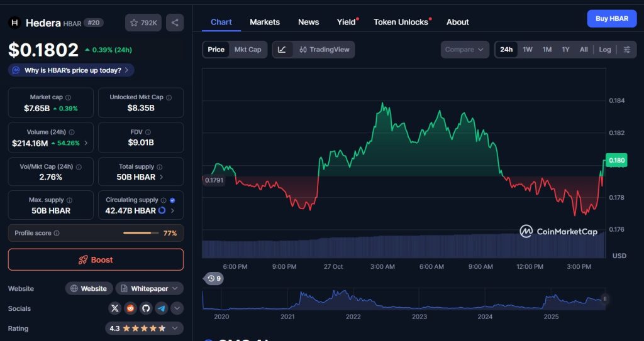Expand the Rating 4.3 stars dropdown

tap(144, 328)
